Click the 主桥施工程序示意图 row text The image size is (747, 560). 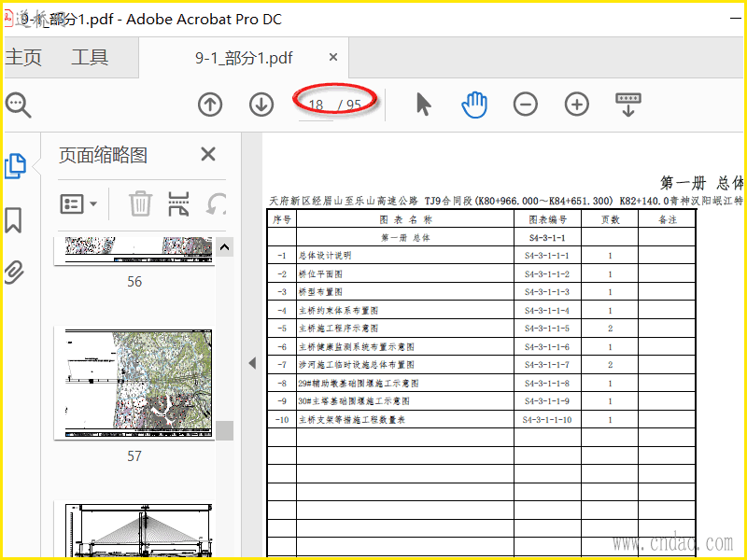click(338, 329)
